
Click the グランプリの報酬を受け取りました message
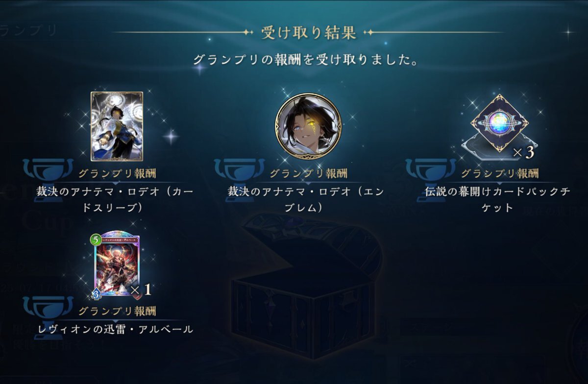tap(308, 60)
